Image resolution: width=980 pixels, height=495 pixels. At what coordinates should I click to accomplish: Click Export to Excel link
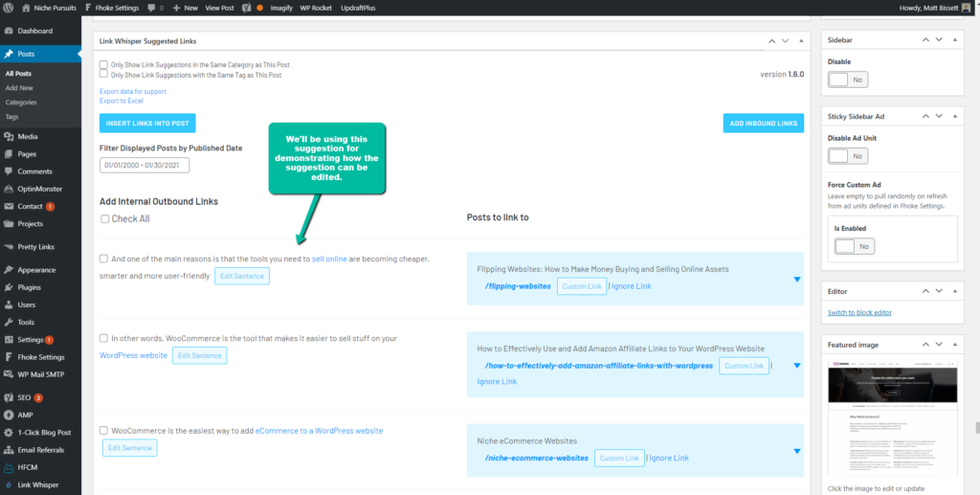(122, 101)
